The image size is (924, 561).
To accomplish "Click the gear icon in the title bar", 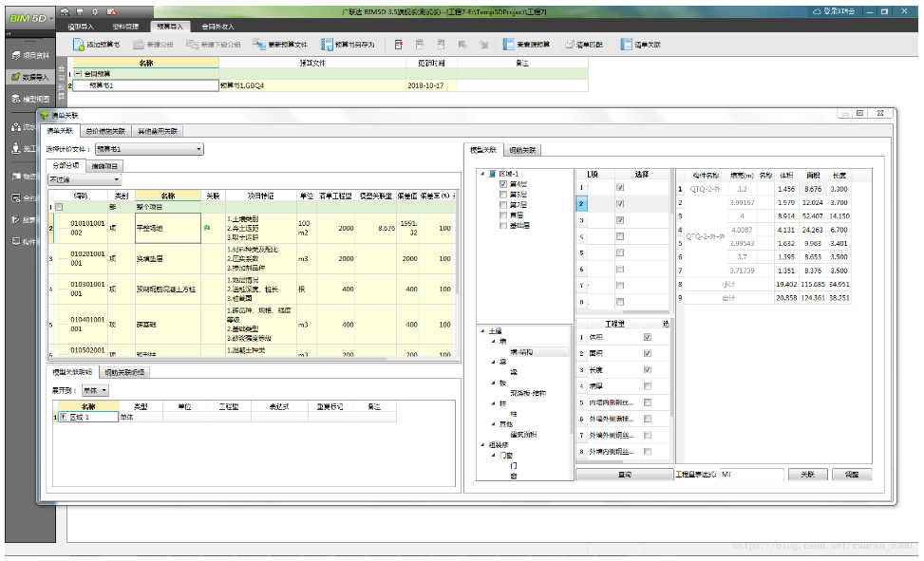I will point(95,11).
